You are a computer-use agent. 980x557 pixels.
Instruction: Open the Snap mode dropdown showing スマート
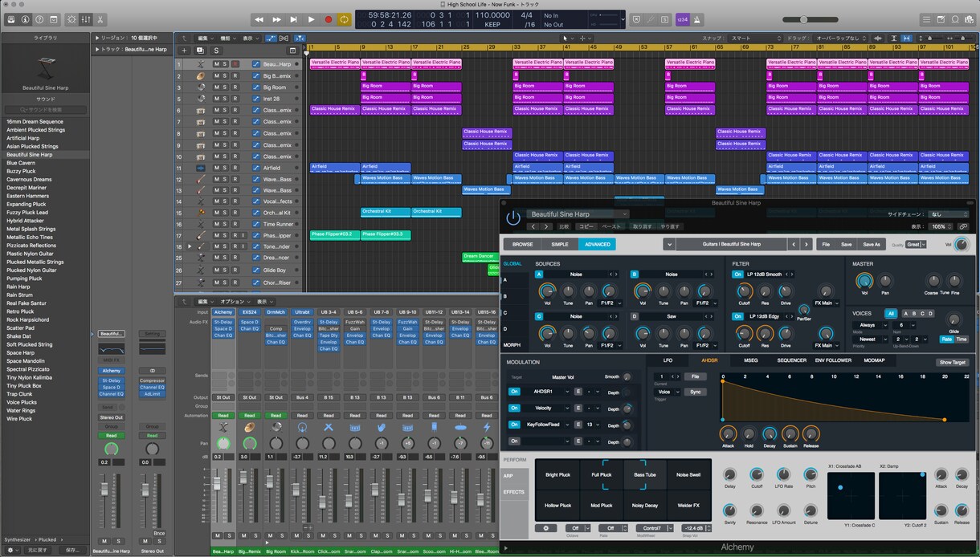[756, 38]
